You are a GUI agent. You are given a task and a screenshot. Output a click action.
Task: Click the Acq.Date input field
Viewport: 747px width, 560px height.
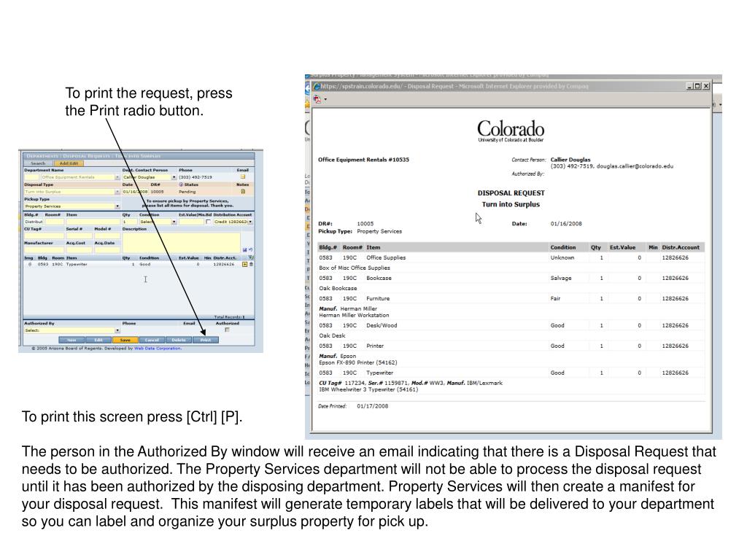pyautogui.click(x=107, y=250)
